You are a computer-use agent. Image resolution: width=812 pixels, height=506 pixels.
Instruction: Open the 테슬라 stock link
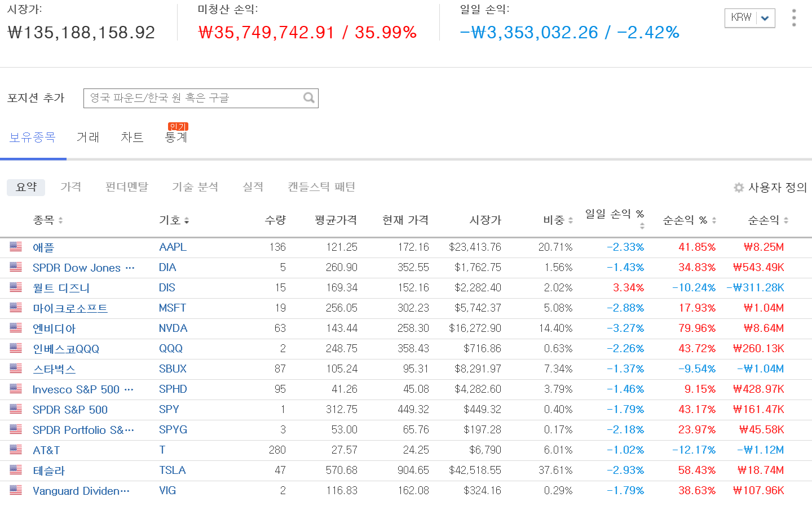tap(48, 471)
